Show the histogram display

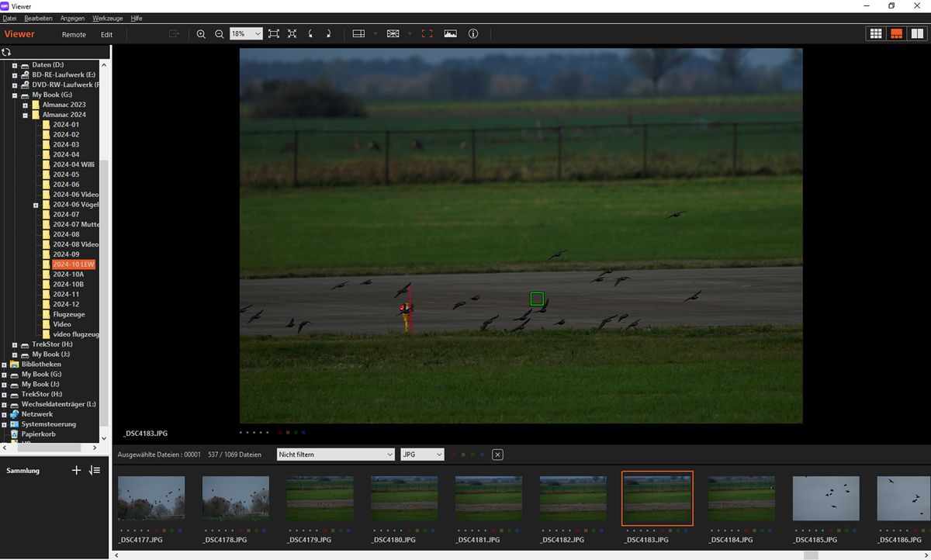(450, 34)
